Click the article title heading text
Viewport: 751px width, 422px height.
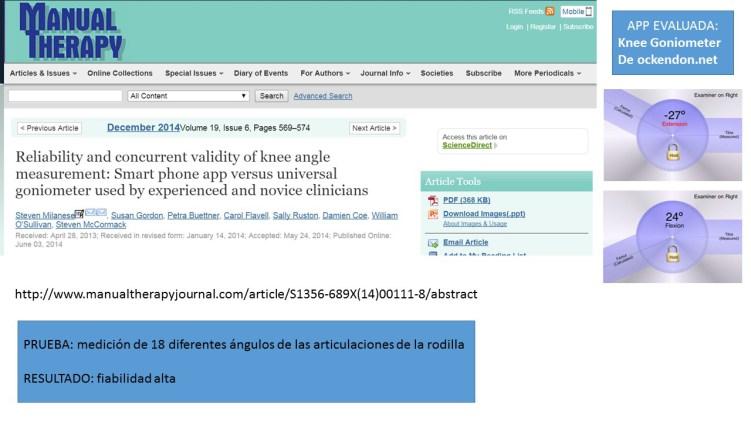[x=192, y=173]
